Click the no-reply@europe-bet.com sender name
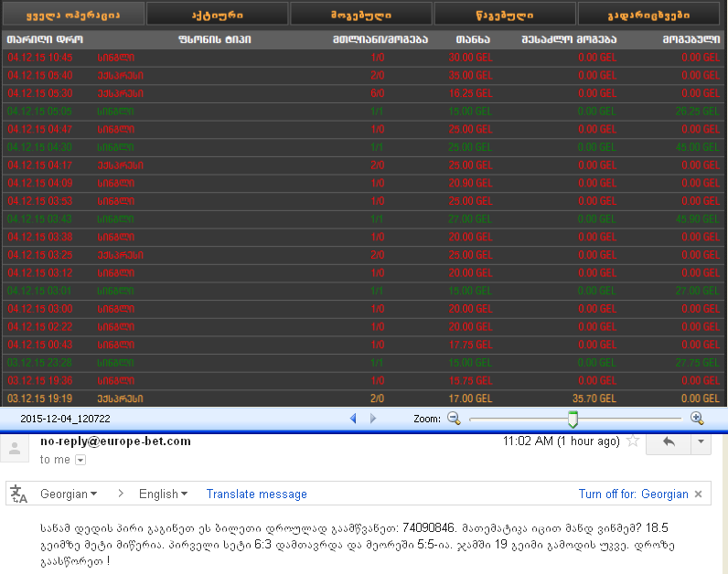Image resolution: width=728 pixels, height=574 pixels. (x=115, y=441)
